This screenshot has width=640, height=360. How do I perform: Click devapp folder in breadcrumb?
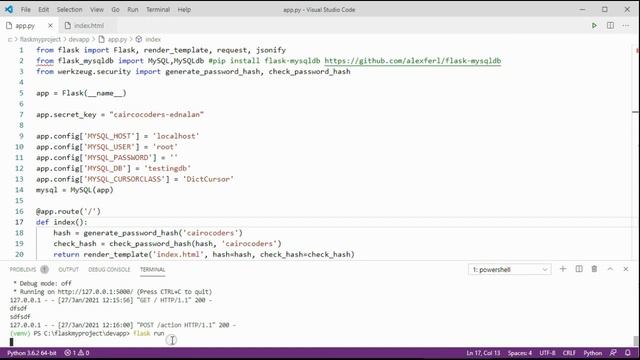click(79, 39)
